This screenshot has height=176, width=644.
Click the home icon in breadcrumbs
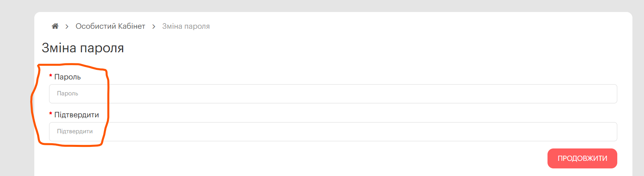tap(55, 26)
